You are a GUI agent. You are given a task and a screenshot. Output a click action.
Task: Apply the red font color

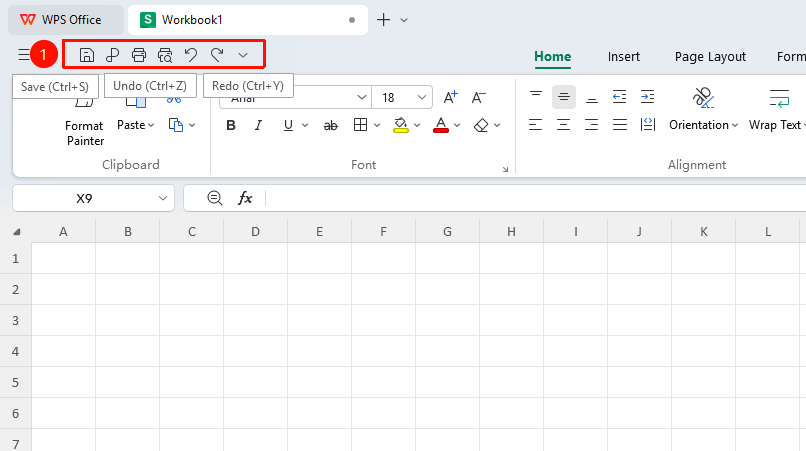coord(441,125)
